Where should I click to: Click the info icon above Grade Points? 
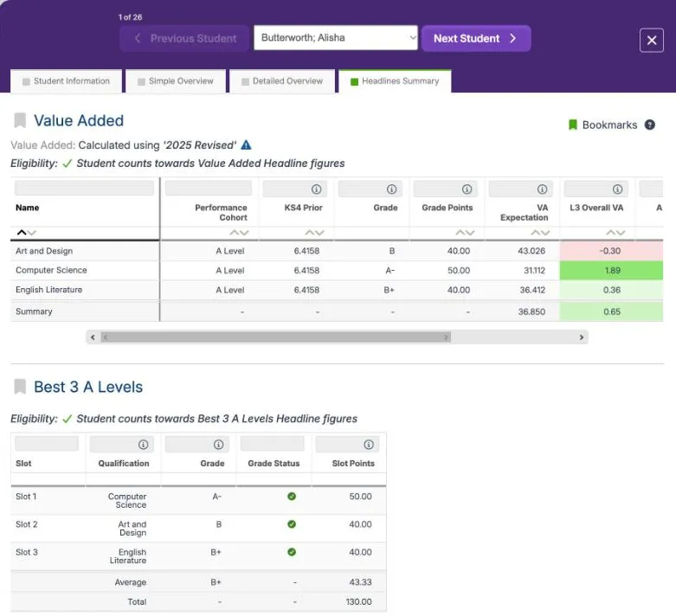pyautogui.click(x=467, y=189)
